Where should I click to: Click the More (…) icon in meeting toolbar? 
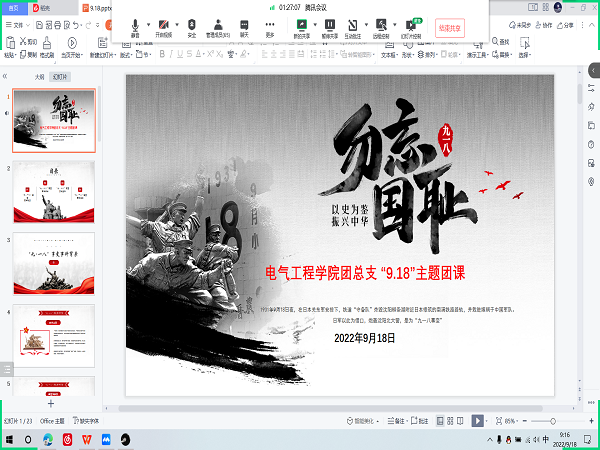(x=269, y=25)
